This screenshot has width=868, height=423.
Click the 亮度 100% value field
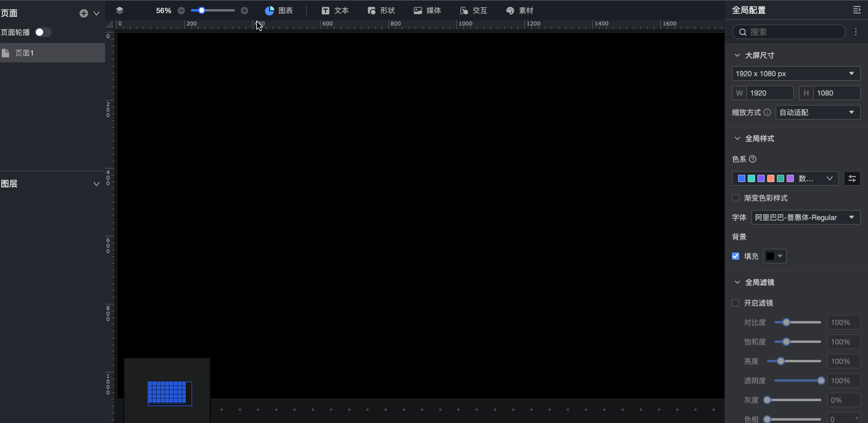844,361
